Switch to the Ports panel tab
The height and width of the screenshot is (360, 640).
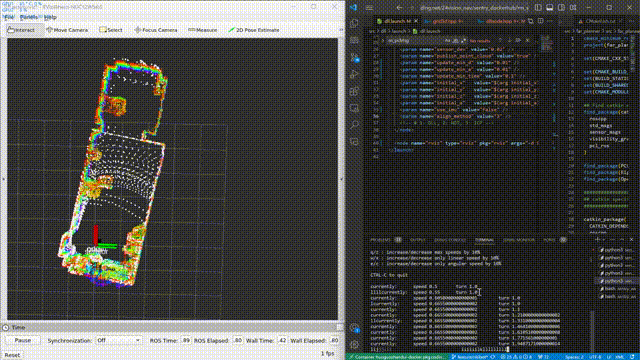pos(549,240)
